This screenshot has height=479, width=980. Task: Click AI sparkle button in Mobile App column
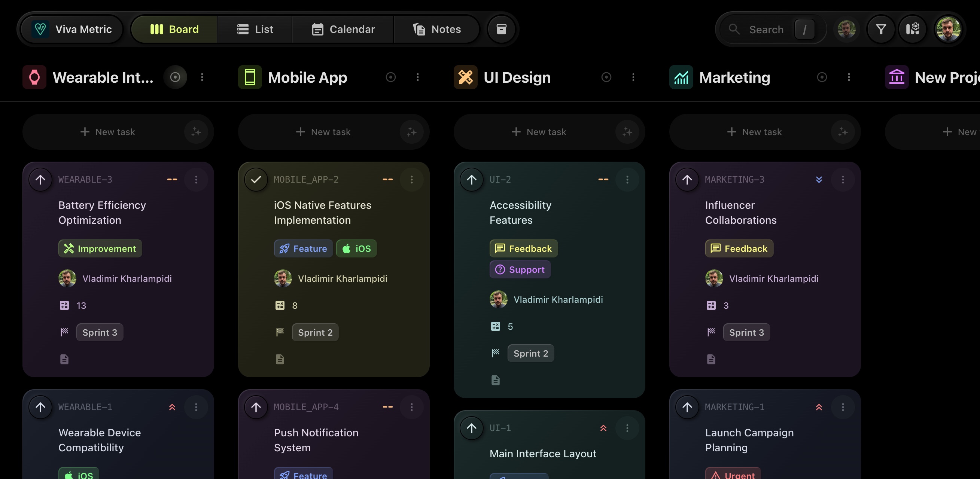pos(411,132)
